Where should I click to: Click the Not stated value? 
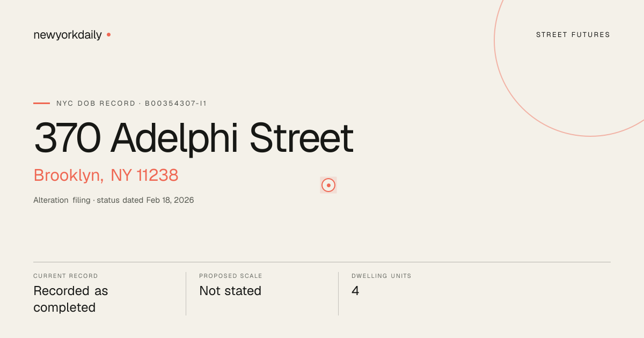pos(230,291)
